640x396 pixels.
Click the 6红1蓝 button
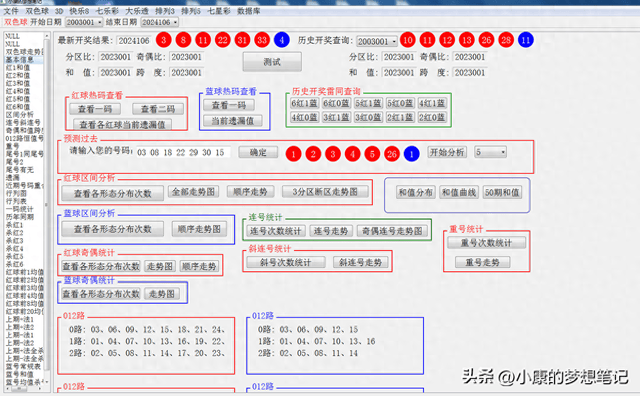(304, 103)
